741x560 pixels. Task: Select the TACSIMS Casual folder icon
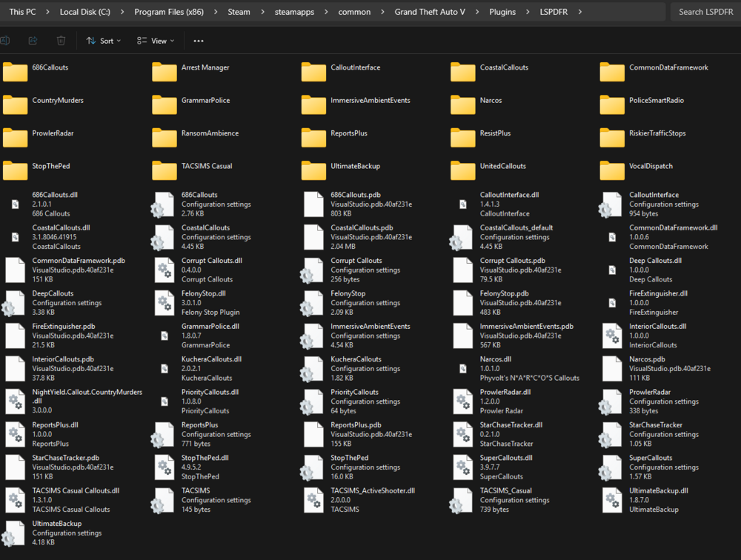coord(165,170)
